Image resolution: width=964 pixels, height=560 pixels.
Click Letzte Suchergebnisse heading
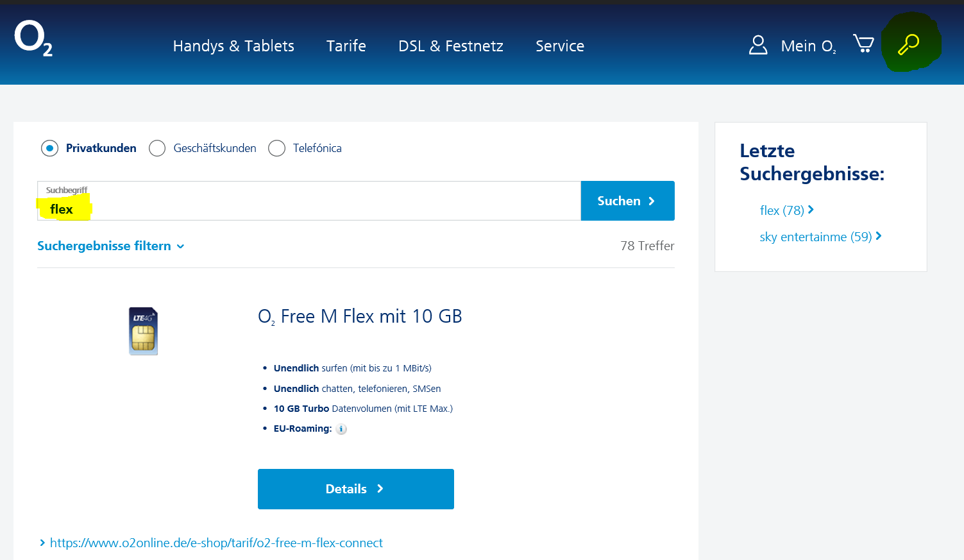(812, 162)
